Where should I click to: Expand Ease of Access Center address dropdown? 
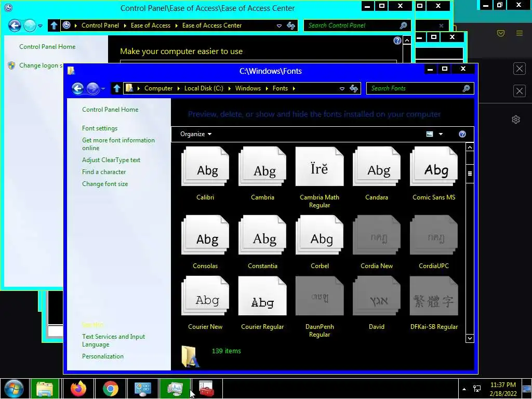click(279, 26)
